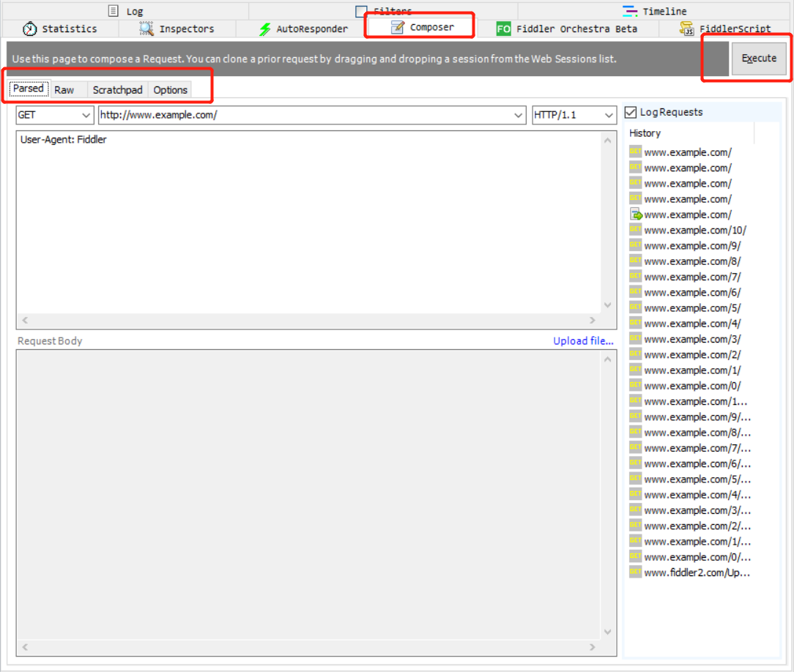Select www.example.com/10/ in History list
Screen dimensions: 794x672
click(694, 230)
